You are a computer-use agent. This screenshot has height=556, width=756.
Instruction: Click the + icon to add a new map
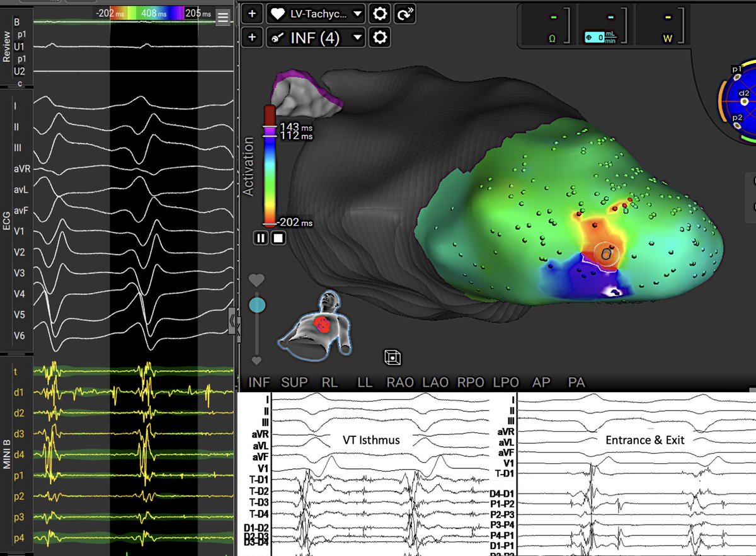[x=253, y=14]
